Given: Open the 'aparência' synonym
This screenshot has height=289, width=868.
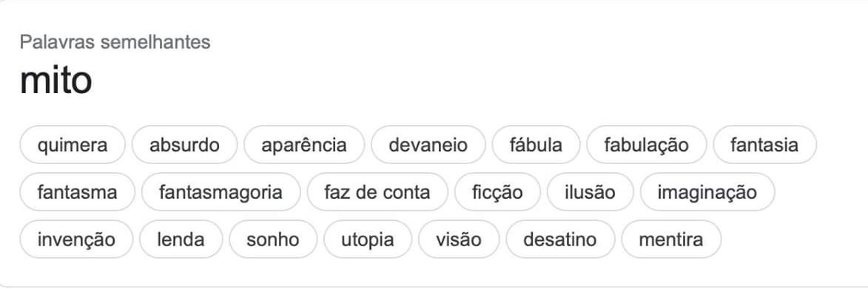Looking at the screenshot, I should (x=304, y=145).
